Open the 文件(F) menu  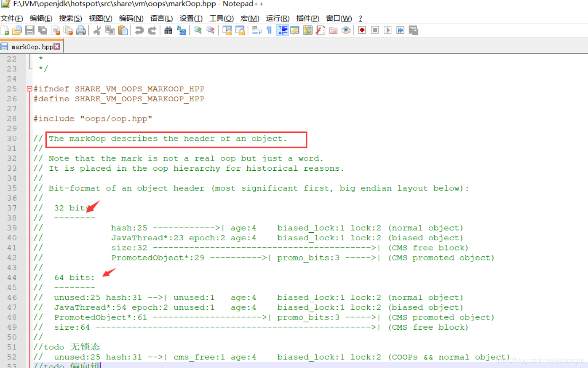12,18
